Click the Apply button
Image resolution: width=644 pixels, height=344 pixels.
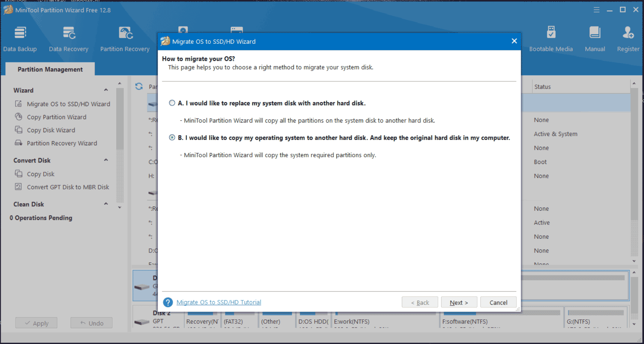(x=36, y=323)
